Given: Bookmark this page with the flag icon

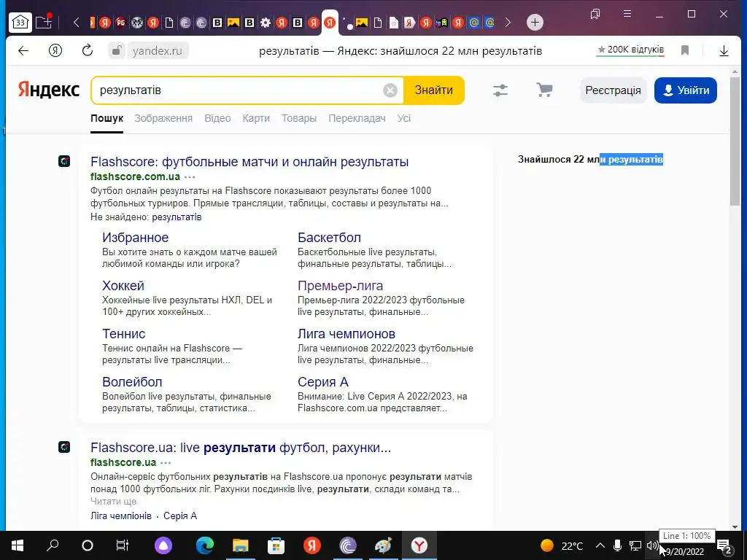Looking at the screenshot, I should tap(685, 50).
